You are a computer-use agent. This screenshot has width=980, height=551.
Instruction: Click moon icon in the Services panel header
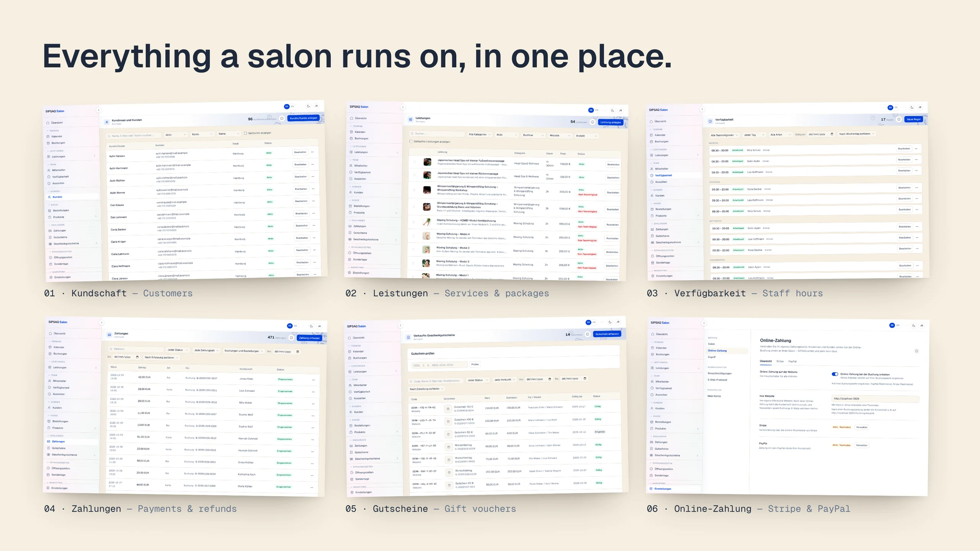pyautogui.click(x=612, y=110)
